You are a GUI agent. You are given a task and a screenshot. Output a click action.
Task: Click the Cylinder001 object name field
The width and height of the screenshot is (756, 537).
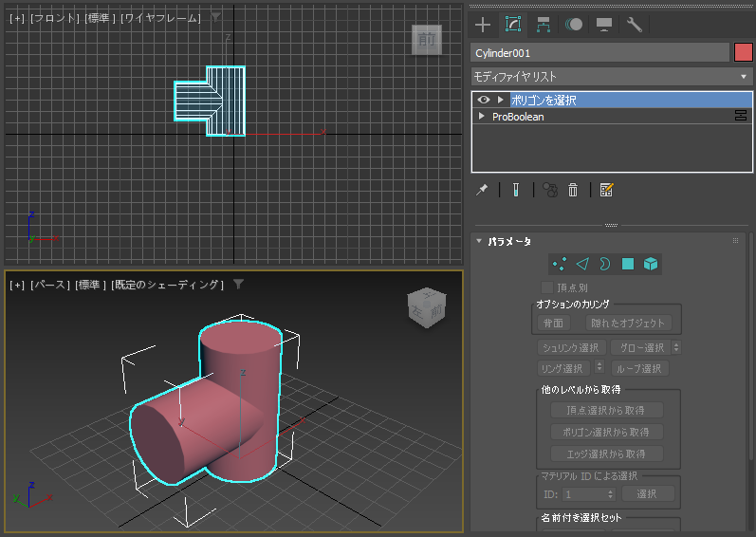599,52
